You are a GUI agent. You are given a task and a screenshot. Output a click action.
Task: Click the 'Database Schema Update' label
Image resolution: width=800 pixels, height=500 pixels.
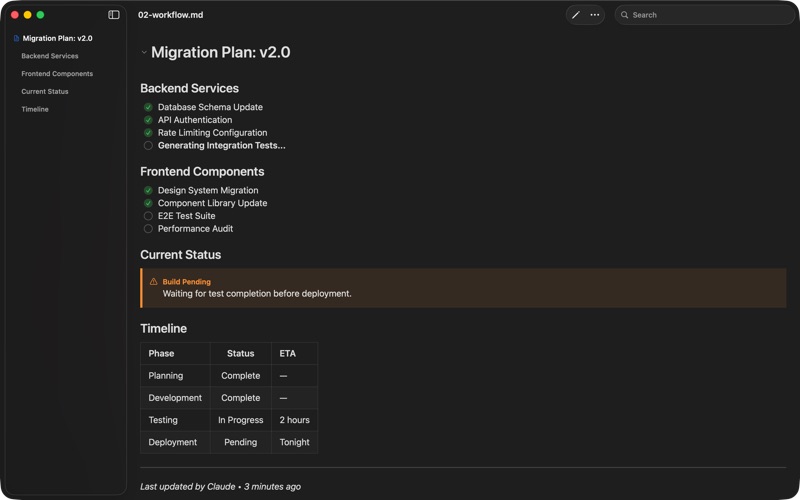pos(210,107)
